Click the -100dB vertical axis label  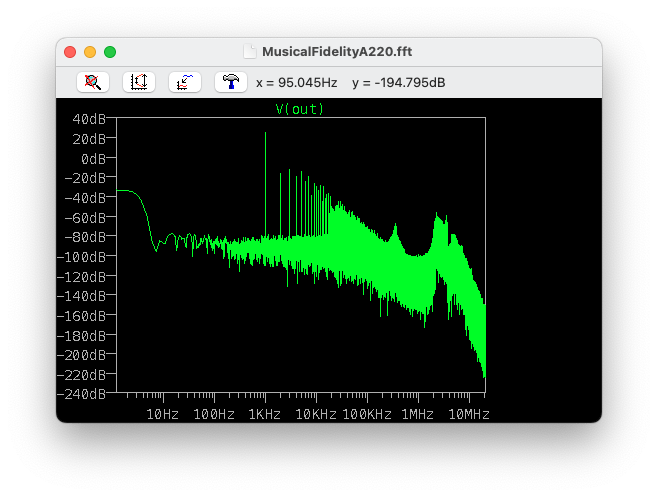(81, 257)
